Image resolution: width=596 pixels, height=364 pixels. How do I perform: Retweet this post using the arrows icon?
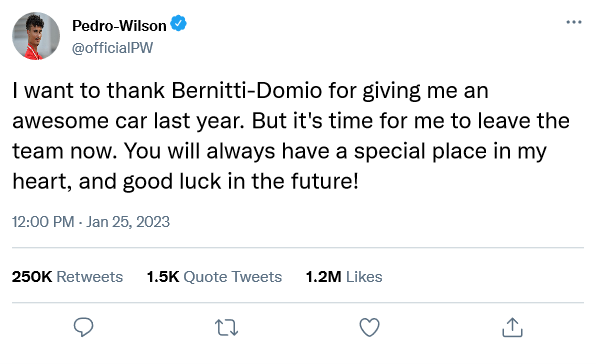pyautogui.click(x=227, y=328)
